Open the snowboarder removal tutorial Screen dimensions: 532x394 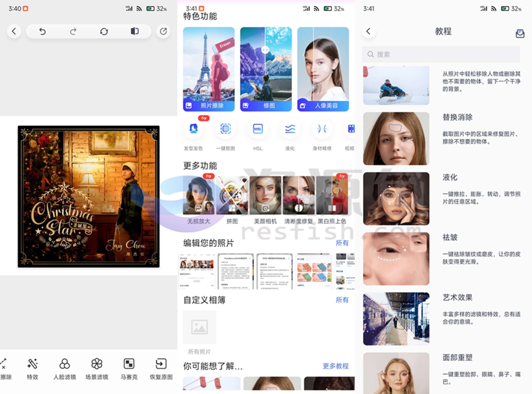coord(396,85)
